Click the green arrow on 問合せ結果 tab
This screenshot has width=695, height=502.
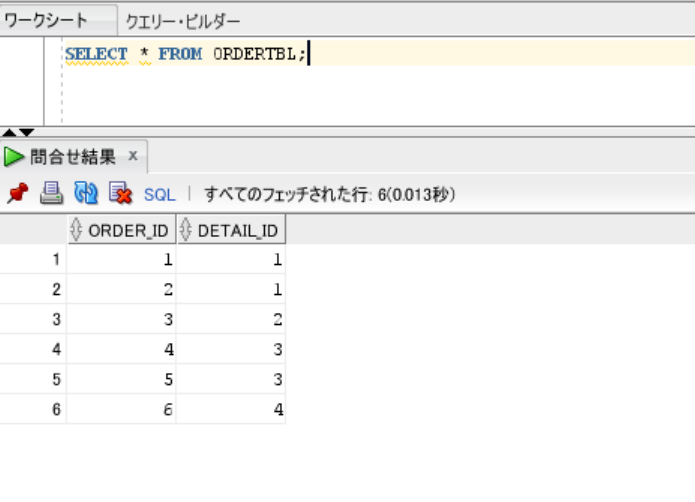click(14, 157)
